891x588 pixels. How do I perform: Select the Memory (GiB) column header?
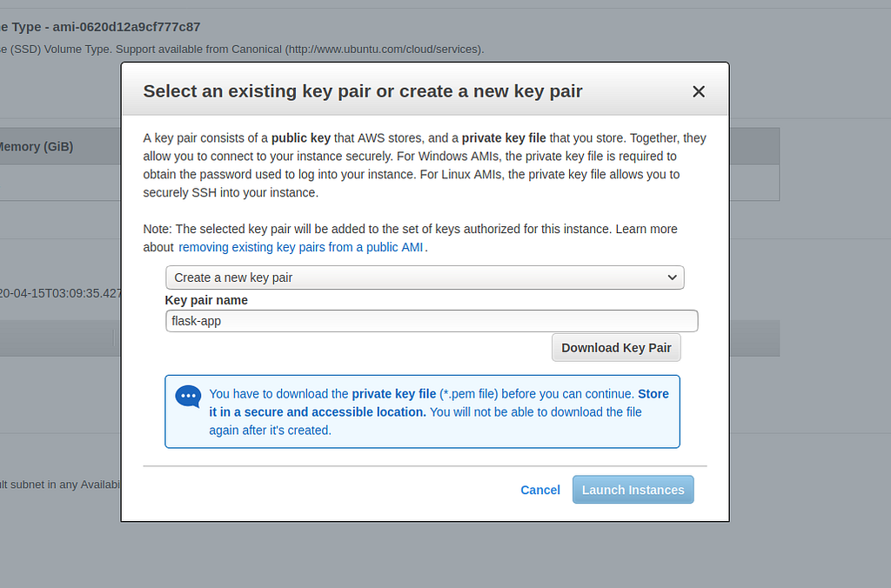36,147
